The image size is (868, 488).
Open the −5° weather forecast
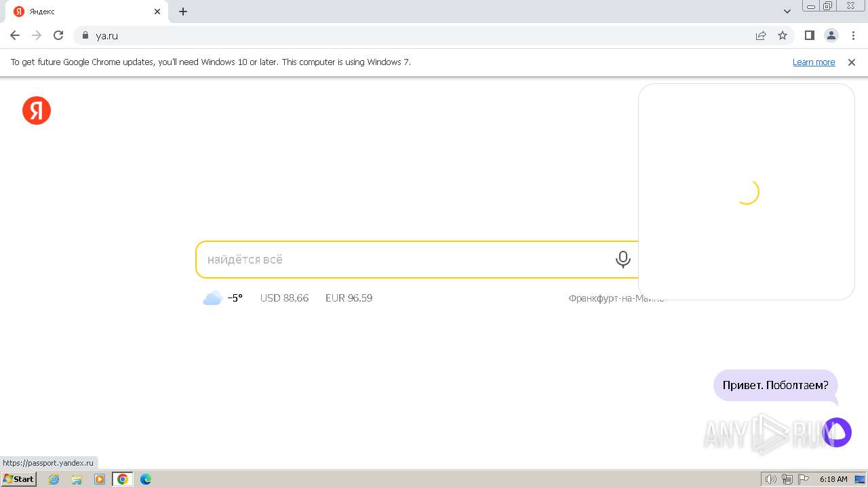[235, 298]
